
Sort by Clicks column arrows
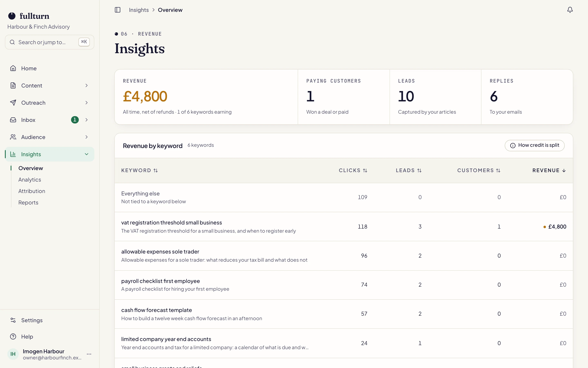coord(365,171)
